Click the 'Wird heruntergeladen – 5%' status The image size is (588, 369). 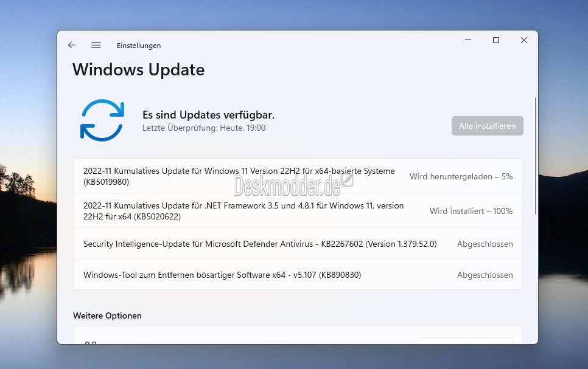coord(461,176)
